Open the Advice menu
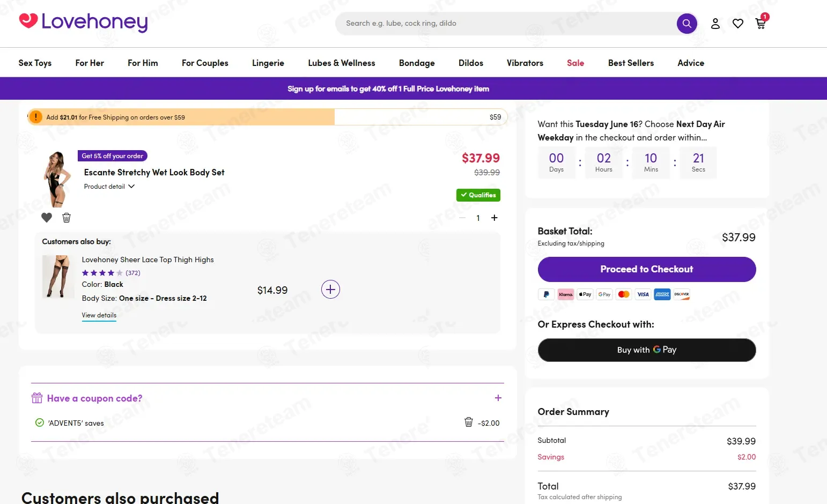 coord(691,63)
